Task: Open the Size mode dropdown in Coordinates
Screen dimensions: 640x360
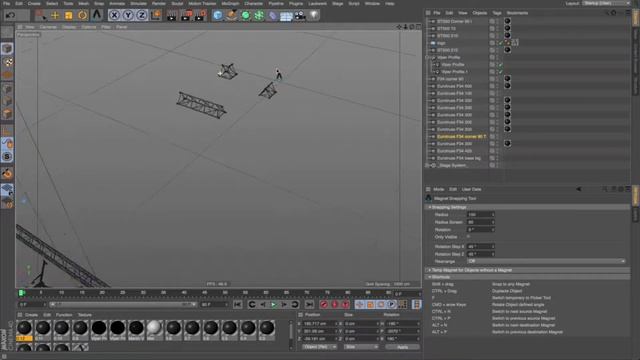Action: point(360,347)
